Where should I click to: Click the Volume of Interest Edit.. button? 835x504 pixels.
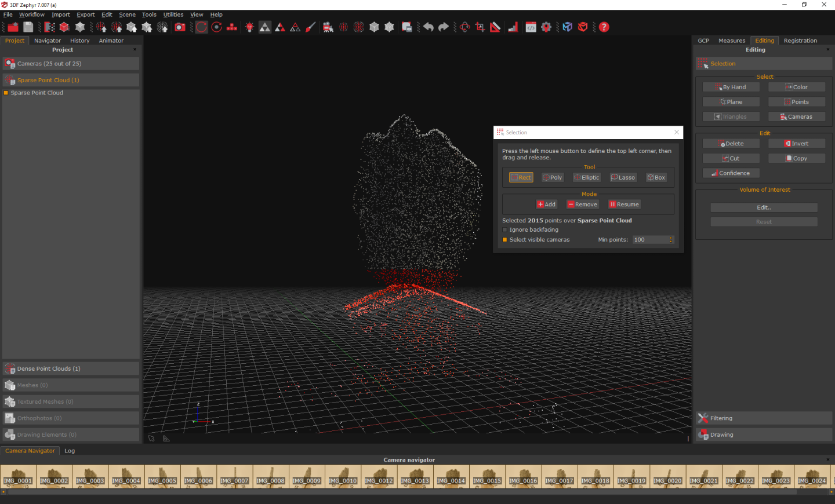(764, 207)
